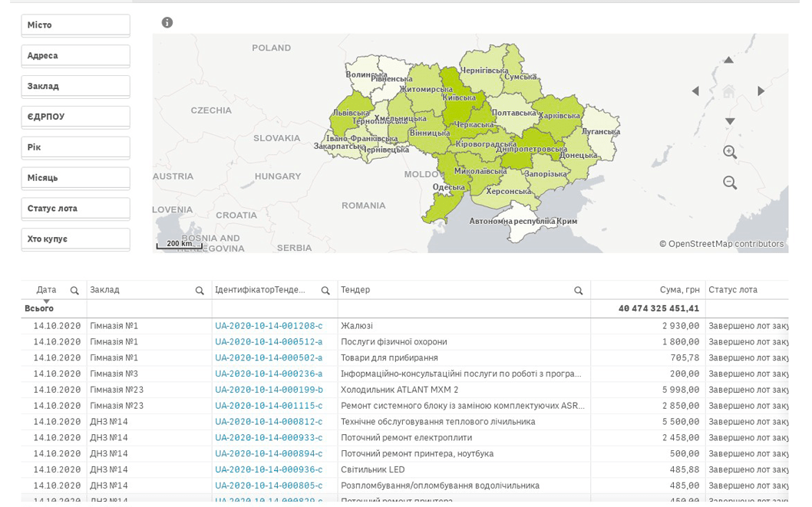
Task: Pan the map right using the arrow
Action: click(759, 91)
